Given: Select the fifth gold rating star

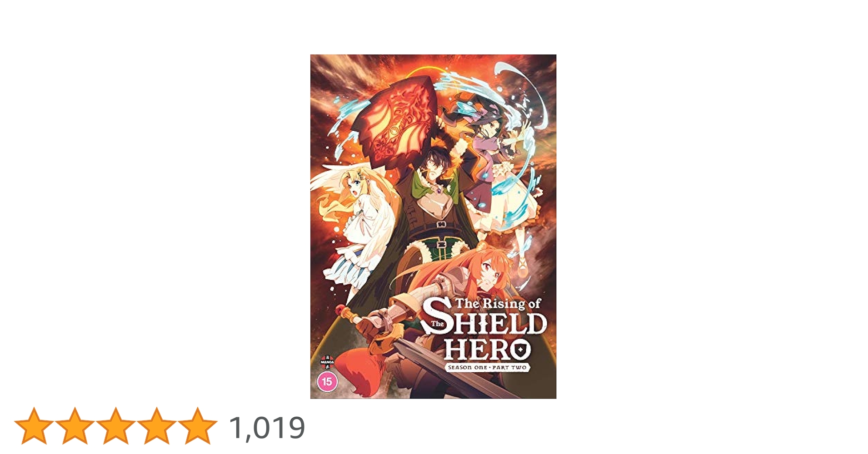Looking at the screenshot, I should 198,426.
